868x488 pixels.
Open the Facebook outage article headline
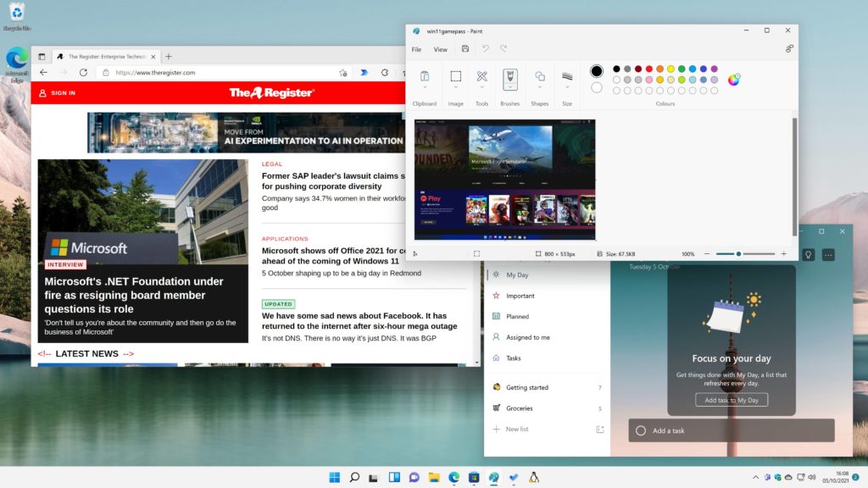pos(359,321)
